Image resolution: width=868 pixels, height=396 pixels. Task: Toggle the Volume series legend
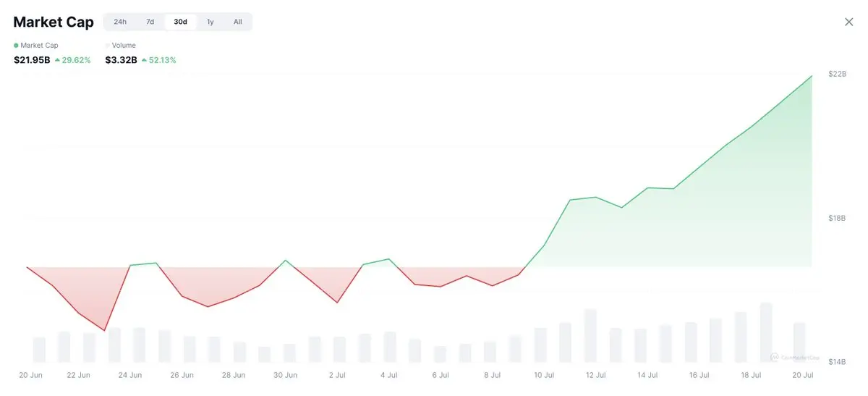(x=123, y=45)
